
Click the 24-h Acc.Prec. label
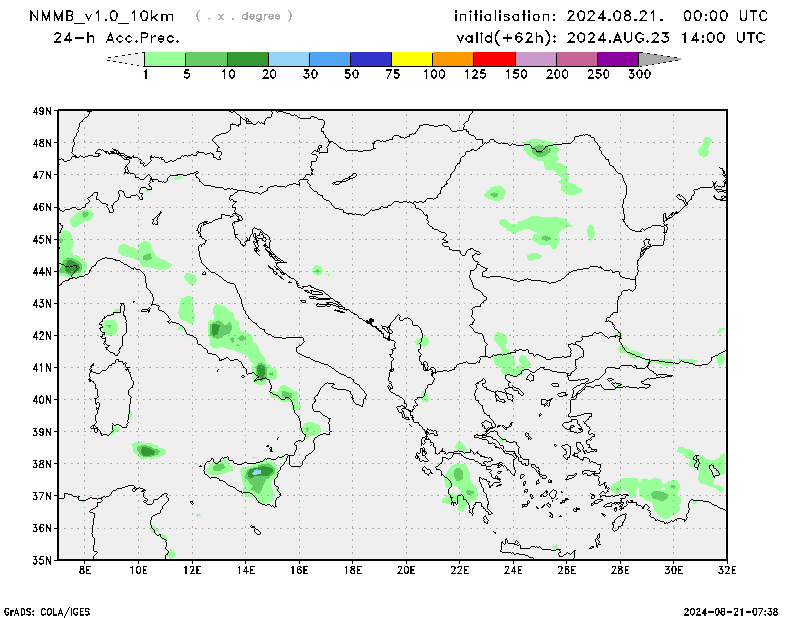point(116,38)
